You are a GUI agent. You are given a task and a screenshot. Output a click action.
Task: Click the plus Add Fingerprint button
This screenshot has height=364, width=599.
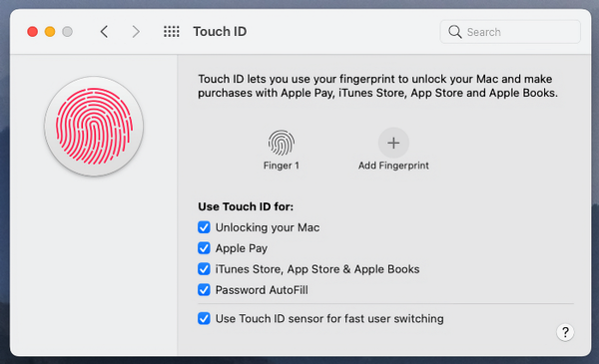click(393, 143)
